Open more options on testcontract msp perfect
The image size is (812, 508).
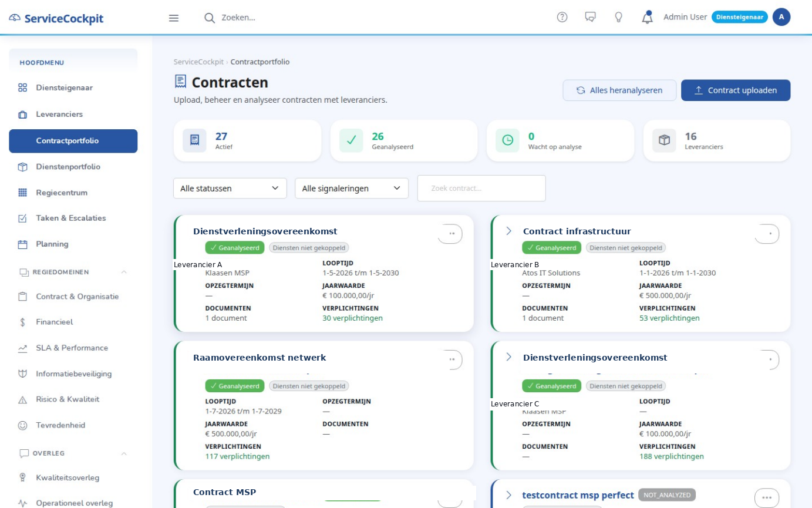coord(767,497)
